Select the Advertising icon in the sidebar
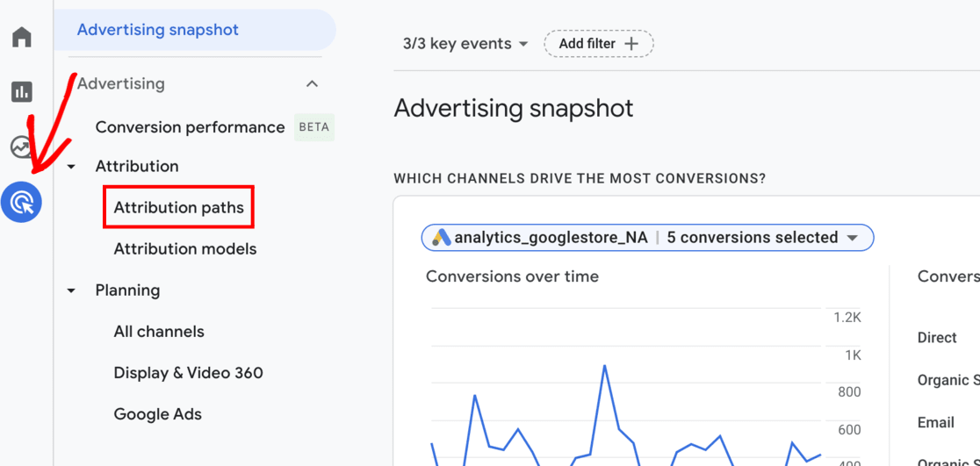 (22, 202)
